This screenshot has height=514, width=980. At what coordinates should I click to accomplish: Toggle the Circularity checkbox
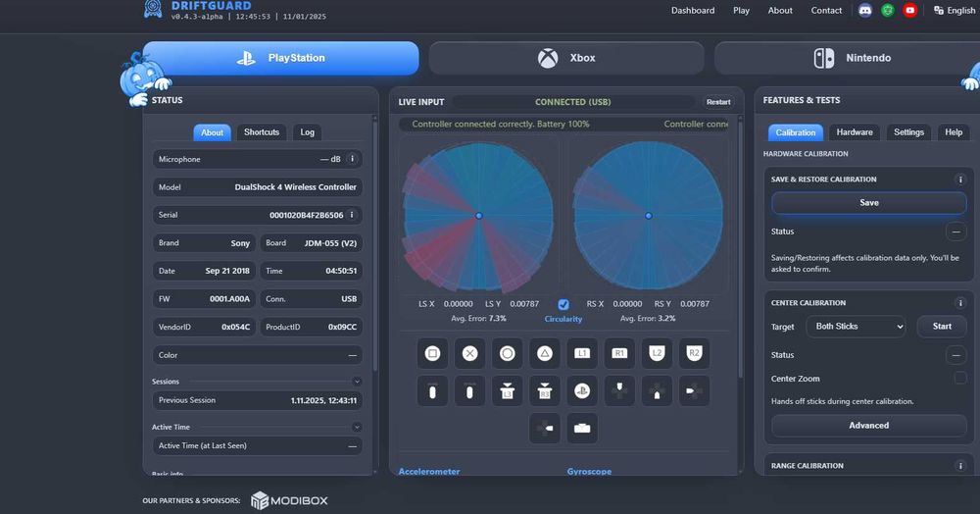[x=563, y=304]
